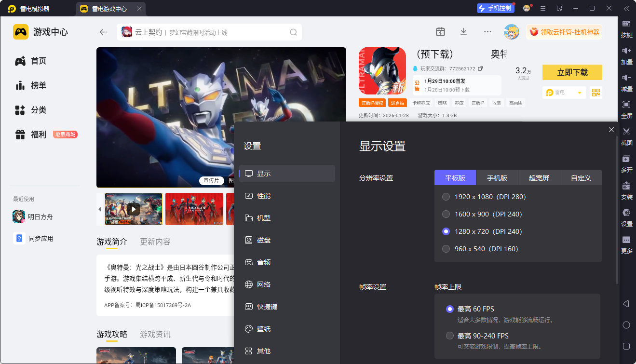
Task: Show previous screenshots with thumbnail strip arrow
Action: point(100,209)
